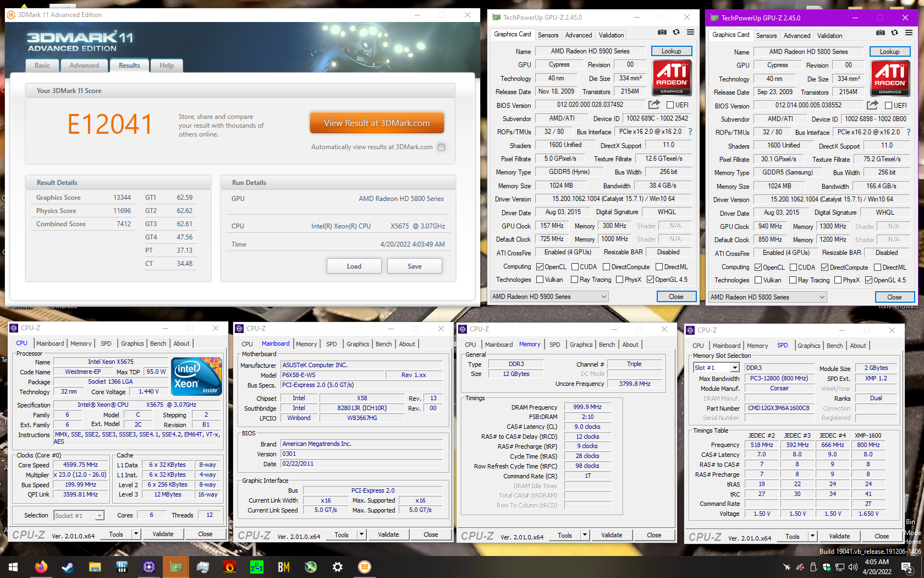This screenshot has width=924, height=578.
Task: Toggle DirectCompute checkbox in HD 5800 GPU-Z window
Action: point(824,268)
